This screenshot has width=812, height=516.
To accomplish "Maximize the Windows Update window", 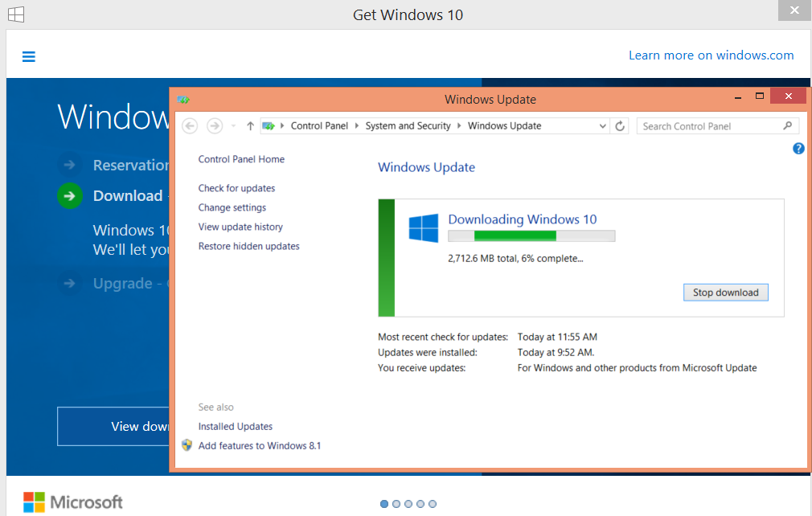I will [x=760, y=96].
